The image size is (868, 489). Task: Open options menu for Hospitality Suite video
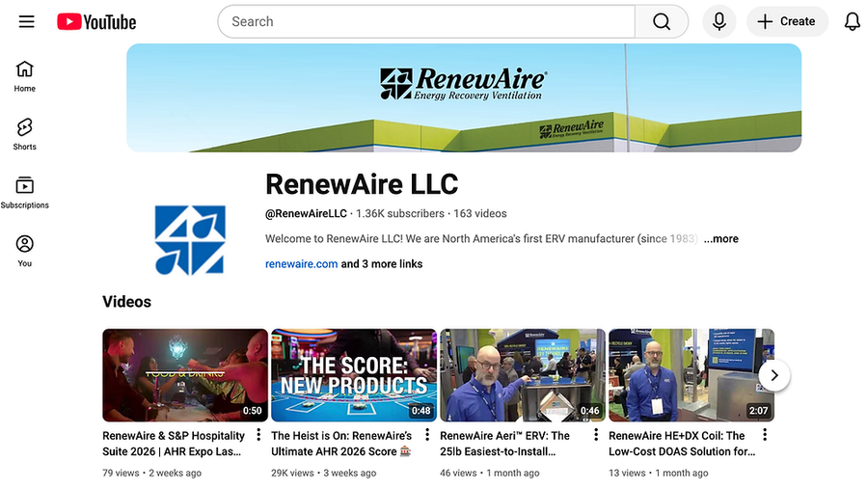coord(258,435)
